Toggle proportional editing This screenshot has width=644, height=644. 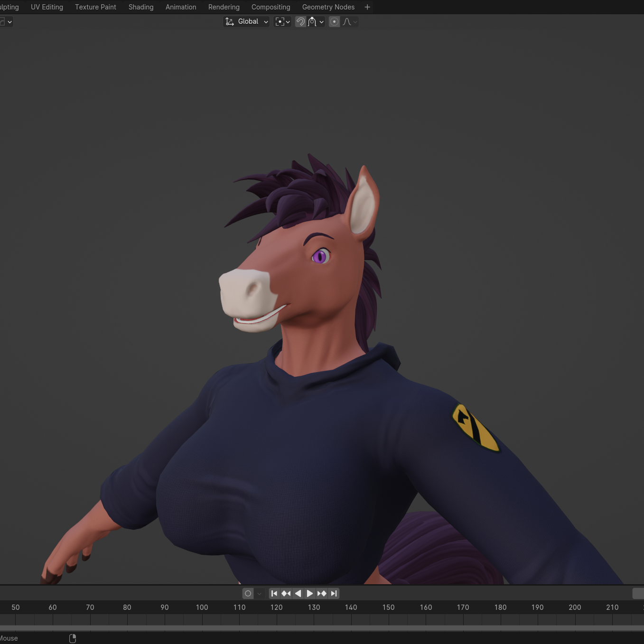[x=335, y=22]
